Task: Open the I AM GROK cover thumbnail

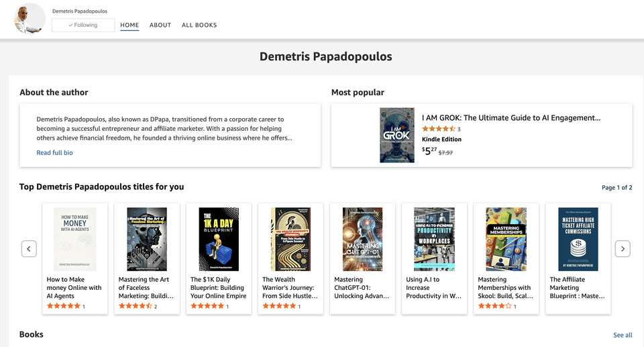Action: 396,136
